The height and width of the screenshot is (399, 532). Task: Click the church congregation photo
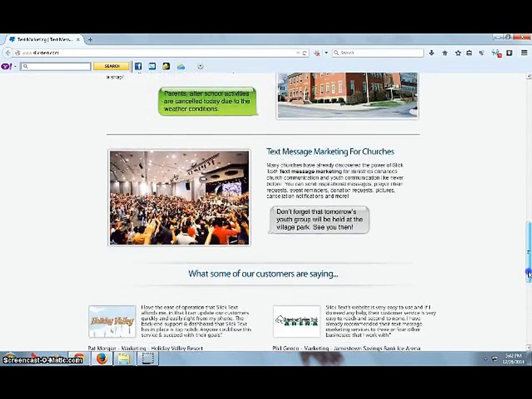179,197
